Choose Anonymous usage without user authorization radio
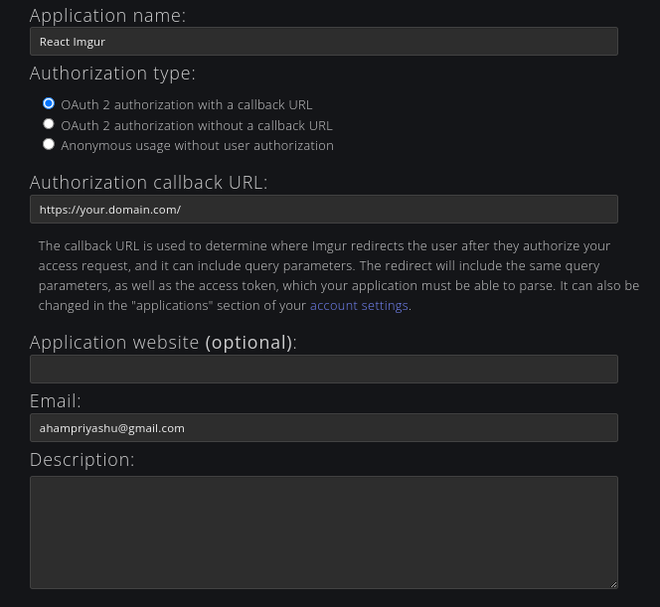This screenshot has height=607, width=660. tap(48, 145)
